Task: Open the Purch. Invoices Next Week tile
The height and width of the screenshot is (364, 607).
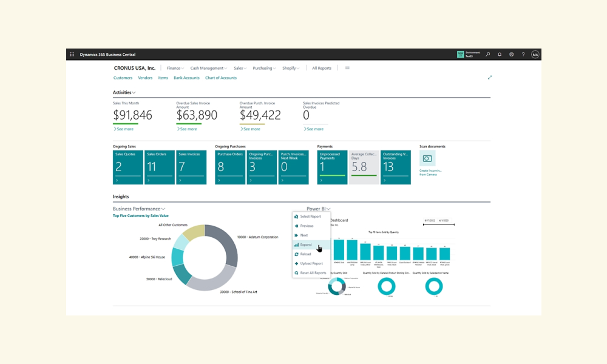Action: (x=293, y=167)
